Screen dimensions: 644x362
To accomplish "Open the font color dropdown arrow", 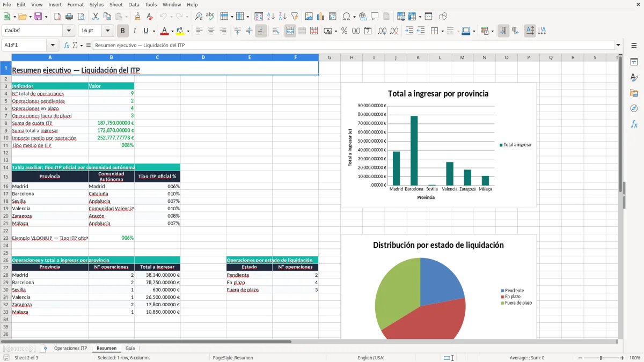I will [x=172, y=31].
